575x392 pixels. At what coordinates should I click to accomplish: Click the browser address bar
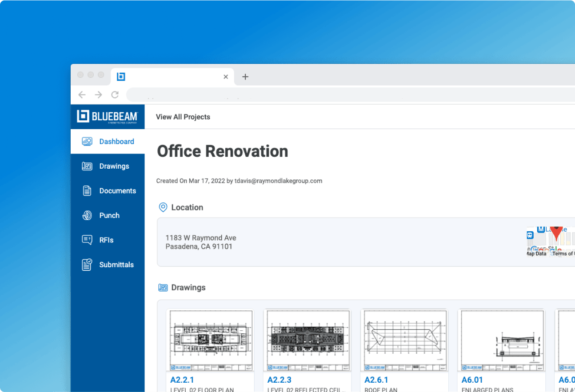click(311, 95)
